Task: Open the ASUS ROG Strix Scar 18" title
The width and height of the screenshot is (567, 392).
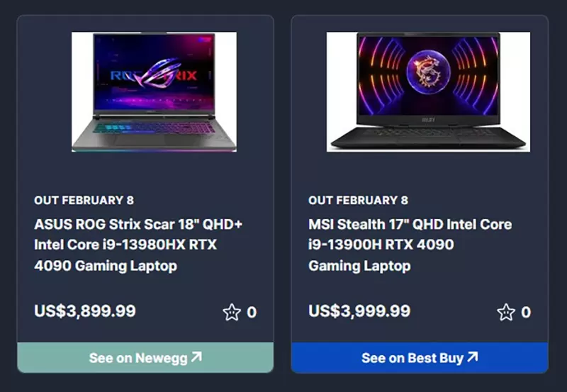Action: 138,245
